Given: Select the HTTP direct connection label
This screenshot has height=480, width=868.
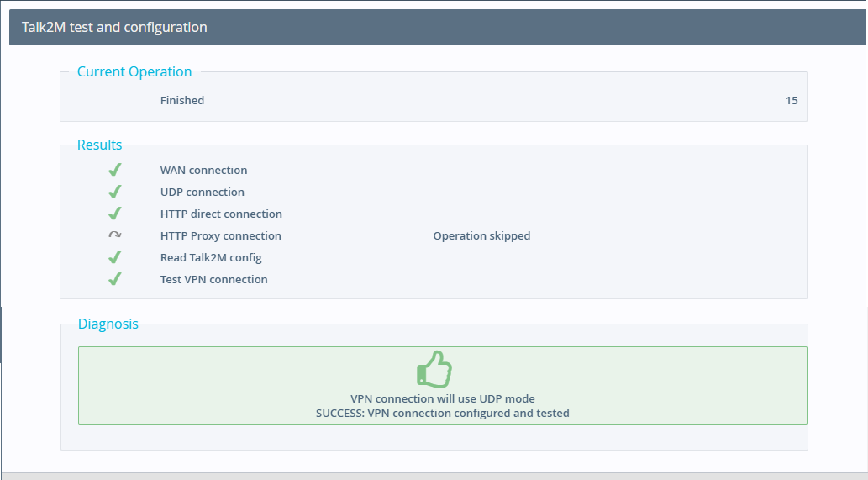Looking at the screenshot, I should [221, 214].
